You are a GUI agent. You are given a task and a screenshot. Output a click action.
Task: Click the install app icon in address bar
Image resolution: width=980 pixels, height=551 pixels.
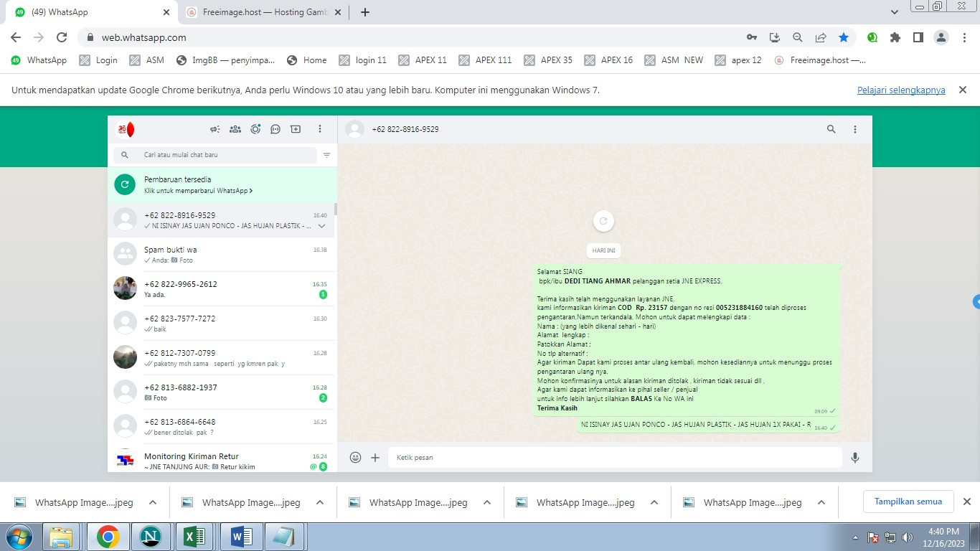coord(774,37)
